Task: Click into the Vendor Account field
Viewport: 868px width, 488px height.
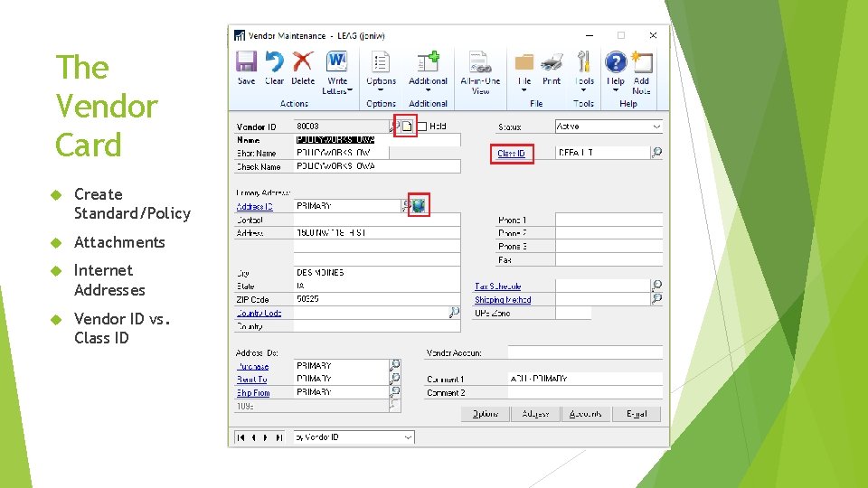Action: pos(585,352)
